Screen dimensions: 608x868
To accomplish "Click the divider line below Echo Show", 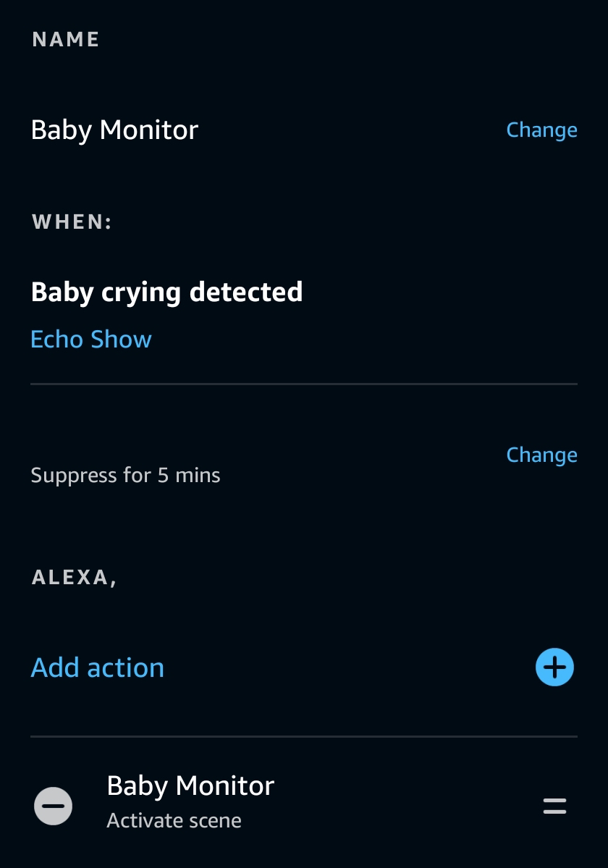I will coord(304,384).
